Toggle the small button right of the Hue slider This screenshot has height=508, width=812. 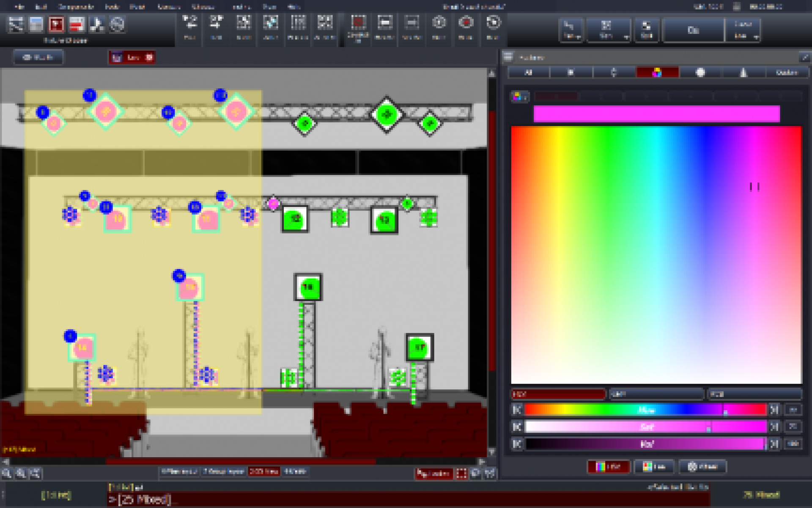pyautogui.click(x=793, y=409)
